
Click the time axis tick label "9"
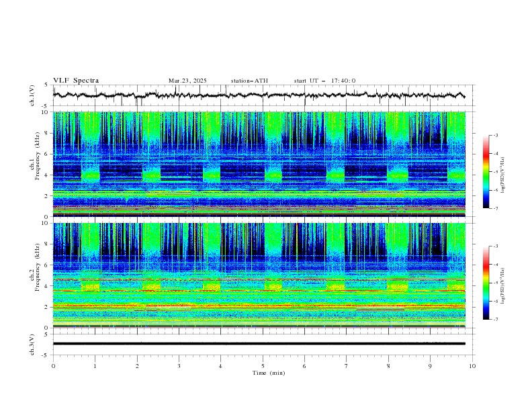[x=430, y=366]
